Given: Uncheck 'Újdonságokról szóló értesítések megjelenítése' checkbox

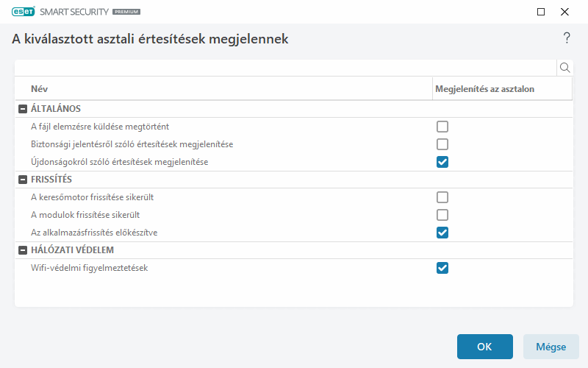Looking at the screenshot, I should pos(442,162).
